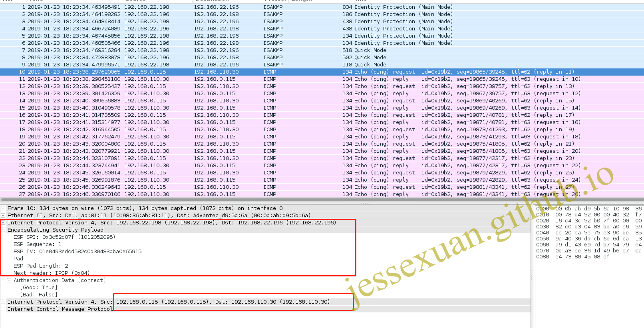Select packet 20, Echo request seq=19875/41805

click(x=322, y=144)
